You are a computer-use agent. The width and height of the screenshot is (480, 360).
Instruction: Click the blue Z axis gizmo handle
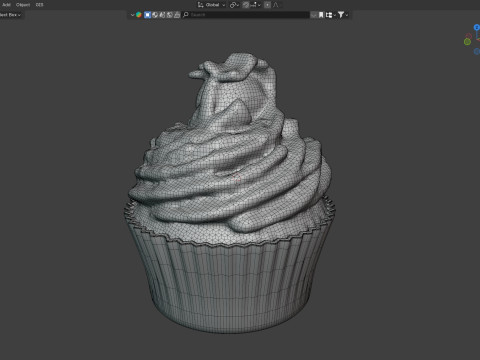tap(477, 27)
